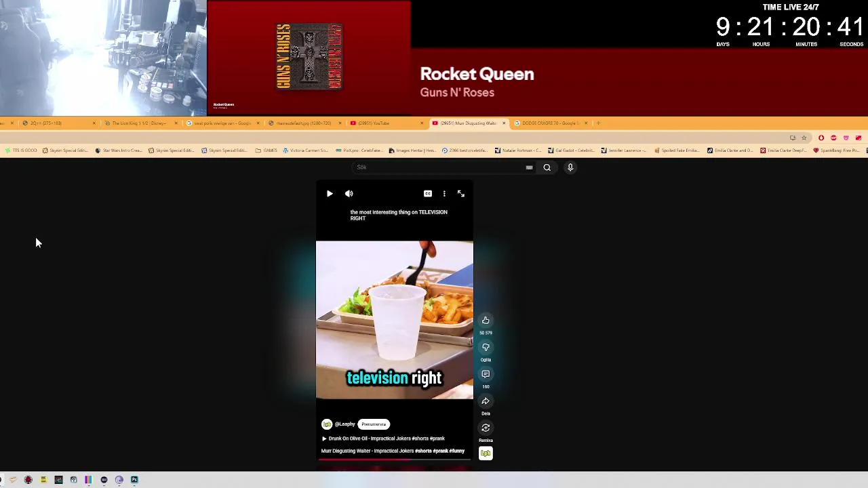Open the Lph sound thumbnail below Remixa
The height and width of the screenshot is (488, 868).
click(486, 453)
